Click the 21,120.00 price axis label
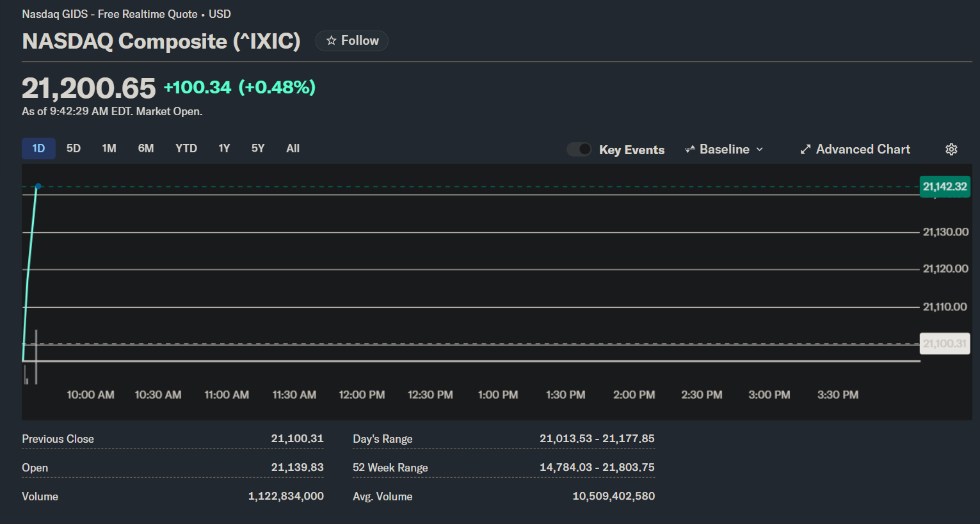The height and width of the screenshot is (524, 980). [x=945, y=269]
